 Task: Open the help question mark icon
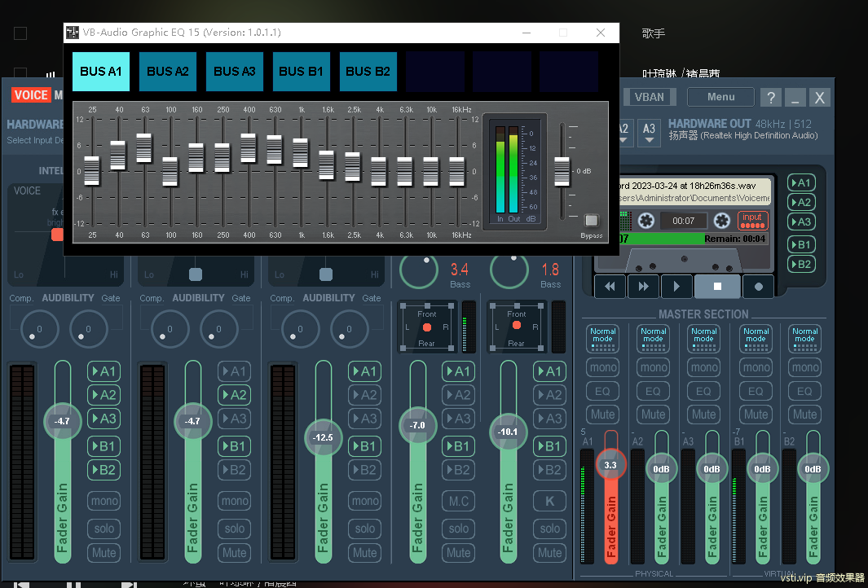pos(770,98)
